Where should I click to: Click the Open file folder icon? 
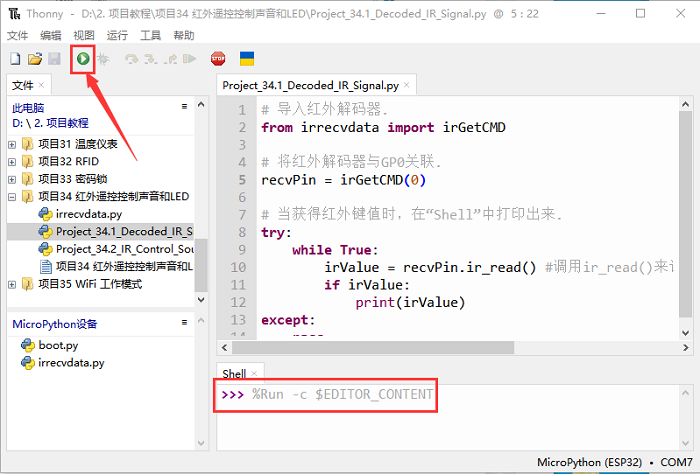point(34,59)
